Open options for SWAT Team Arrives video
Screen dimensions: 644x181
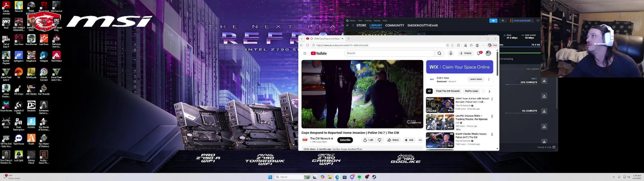[x=492, y=99]
